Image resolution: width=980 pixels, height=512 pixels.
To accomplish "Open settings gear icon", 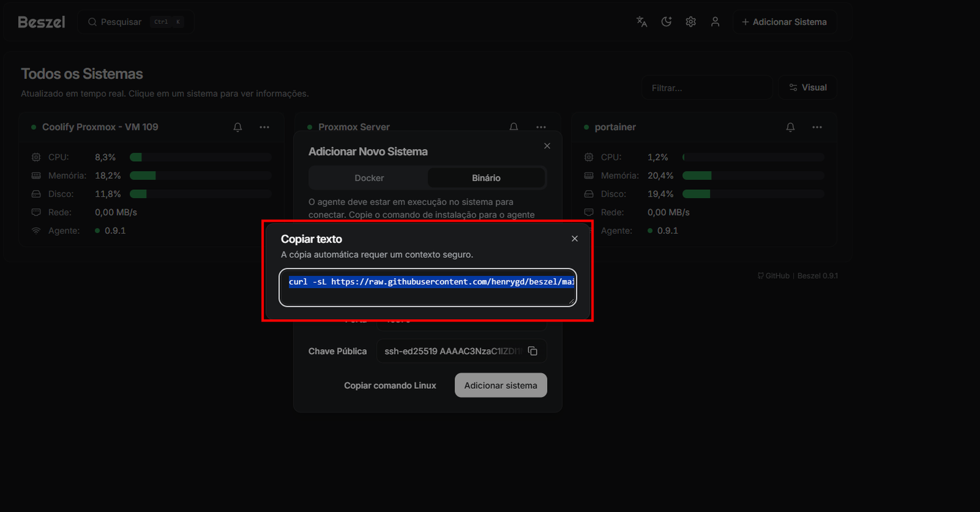I will click(x=691, y=22).
